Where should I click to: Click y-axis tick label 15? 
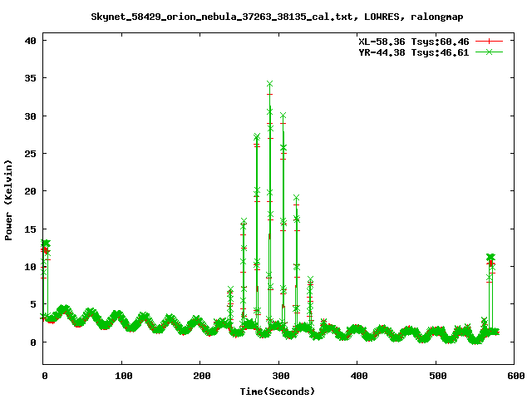point(30,229)
